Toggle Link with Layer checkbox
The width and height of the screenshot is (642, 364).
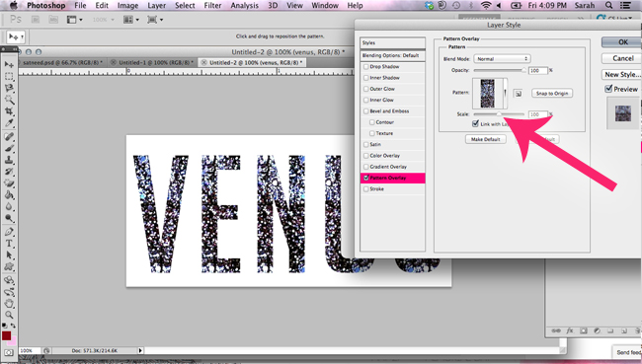point(475,123)
